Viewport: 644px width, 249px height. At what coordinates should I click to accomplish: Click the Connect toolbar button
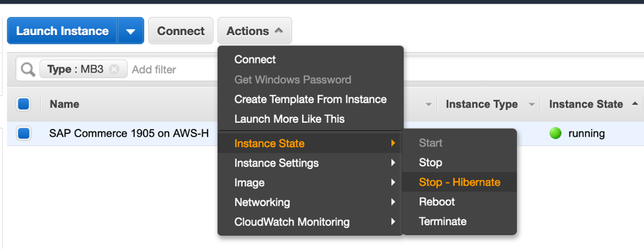tap(181, 31)
